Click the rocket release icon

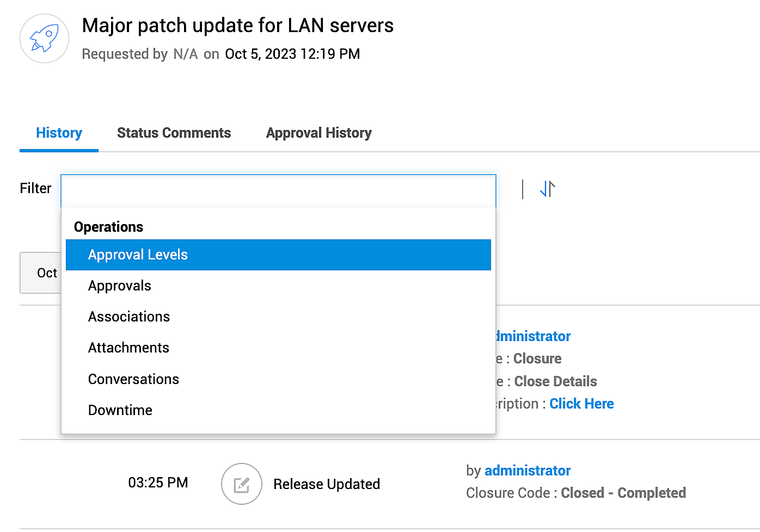click(44, 39)
